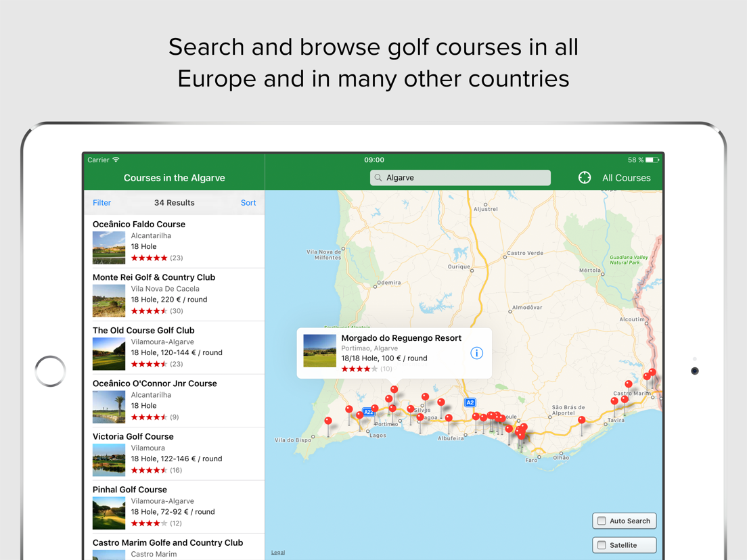Open Morgado do Reguengo callout thumbnail
This screenshot has width=747, height=560.
pos(319,351)
